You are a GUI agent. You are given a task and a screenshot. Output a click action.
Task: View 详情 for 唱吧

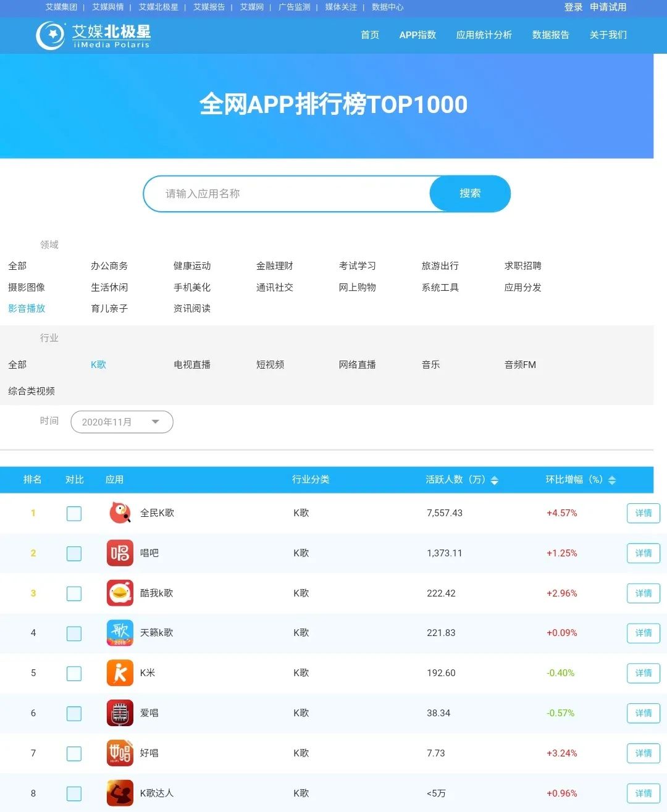[644, 553]
